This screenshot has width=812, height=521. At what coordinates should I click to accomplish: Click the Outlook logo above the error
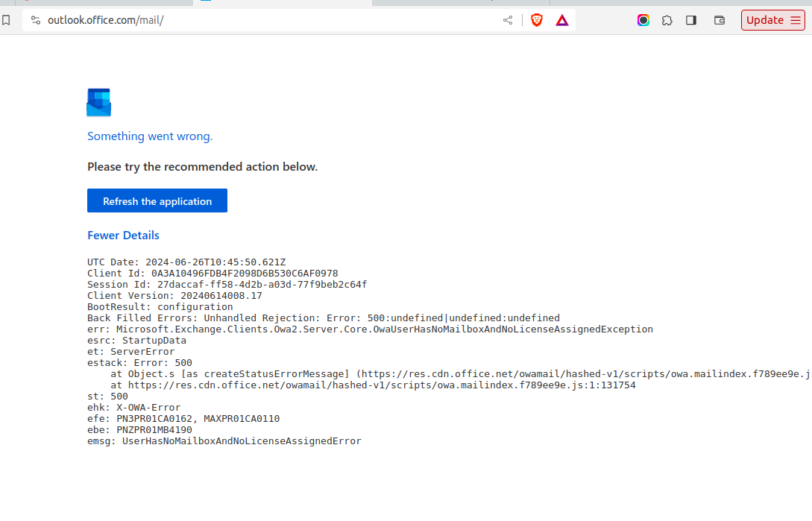click(x=98, y=102)
